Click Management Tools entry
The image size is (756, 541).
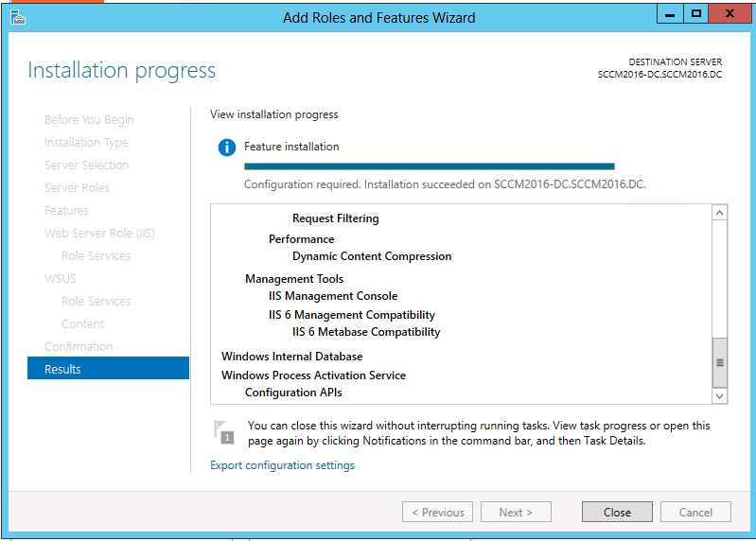point(294,279)
